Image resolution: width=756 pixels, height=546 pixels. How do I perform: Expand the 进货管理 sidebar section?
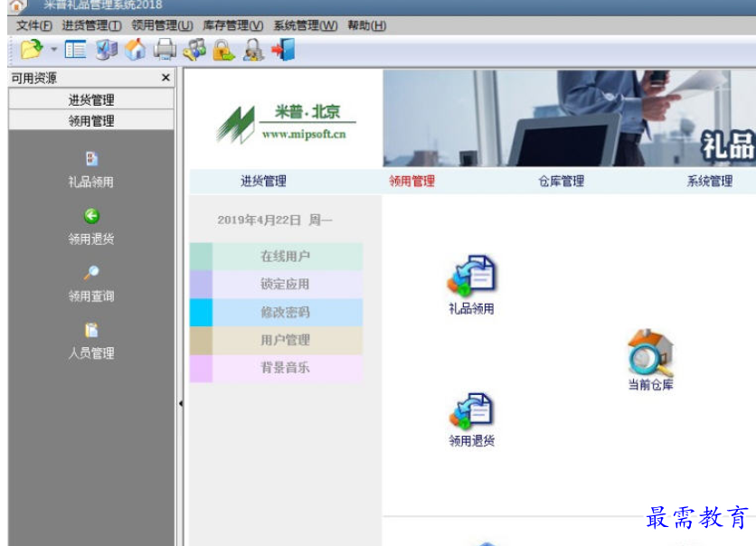tap(91, 99)
